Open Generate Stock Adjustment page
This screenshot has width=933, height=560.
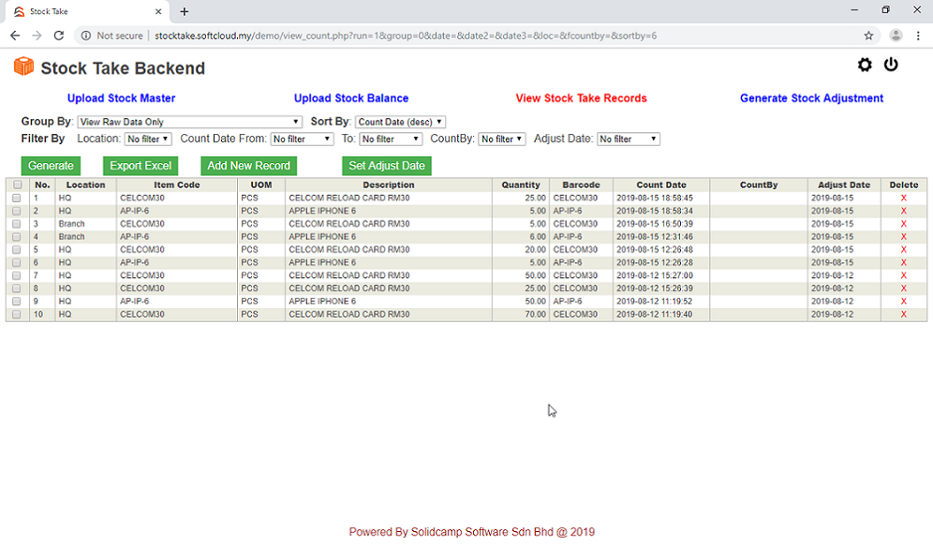pyautogui.click(x=811, y=98)
